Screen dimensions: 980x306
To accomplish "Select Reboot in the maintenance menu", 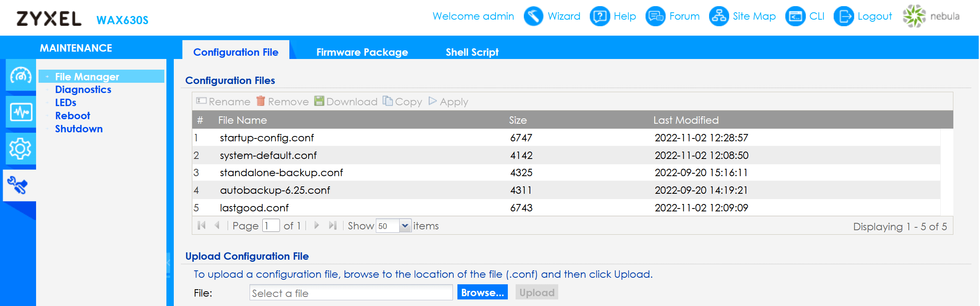I will [x=73, y=116].
